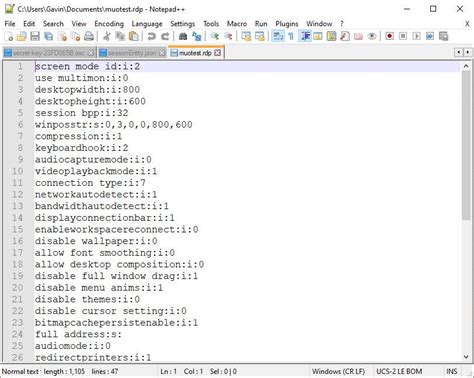Click the Cut scissors icon
This screenshot has height=378, width=474.
(x=107, y=36)
